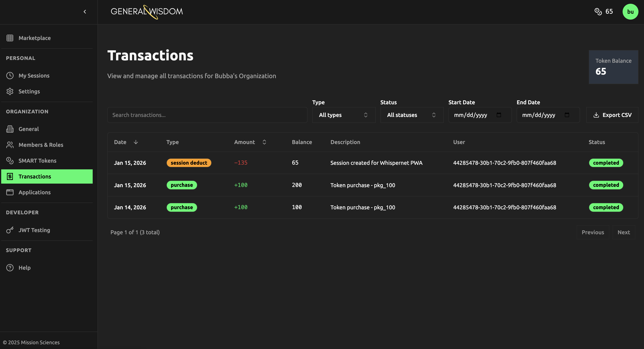Click the Transactions receipt icon
This screenshot has width=644, height=349.
[10, 176]
